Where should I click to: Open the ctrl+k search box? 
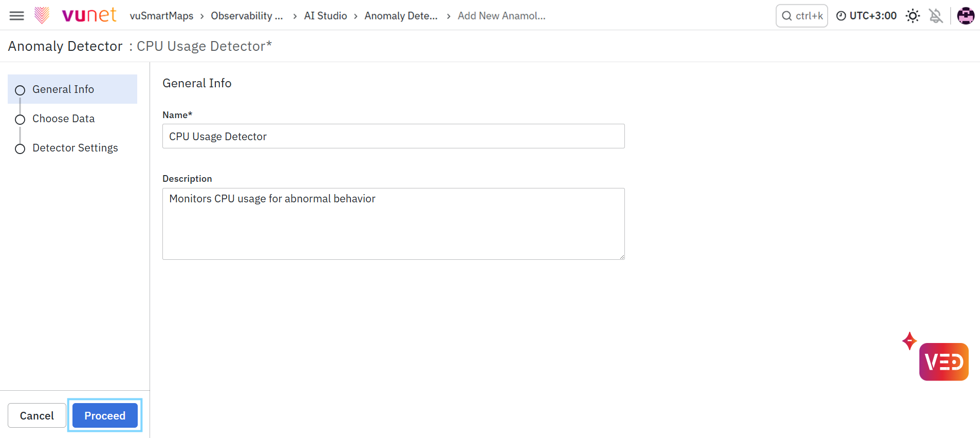tap(802, 16)
